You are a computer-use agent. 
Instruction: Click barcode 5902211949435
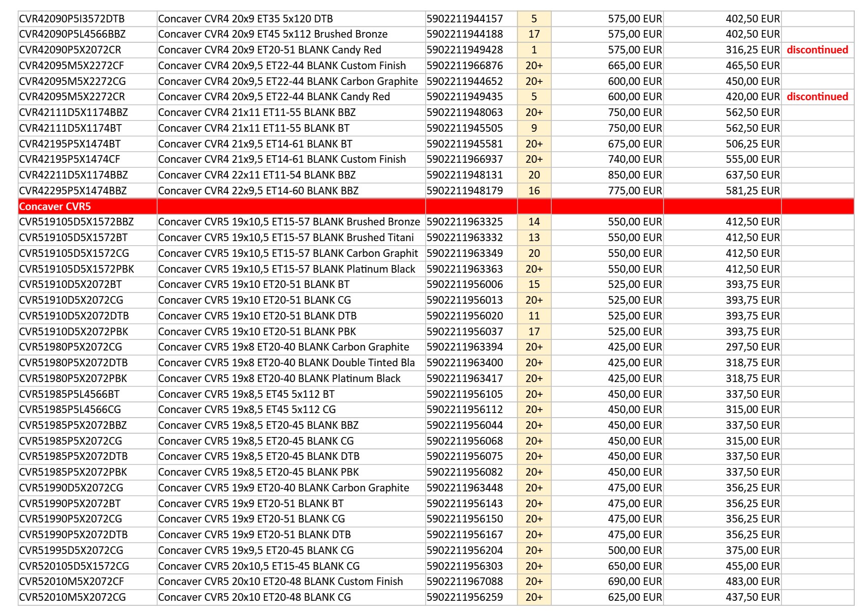465,97
